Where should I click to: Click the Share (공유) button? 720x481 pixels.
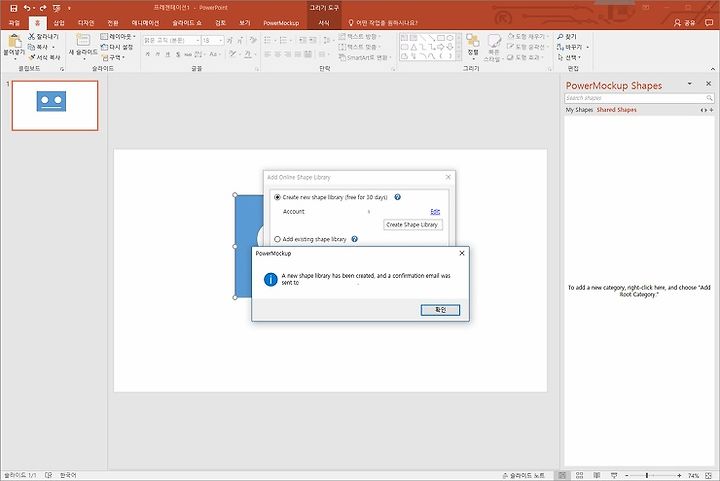point(684,22)
